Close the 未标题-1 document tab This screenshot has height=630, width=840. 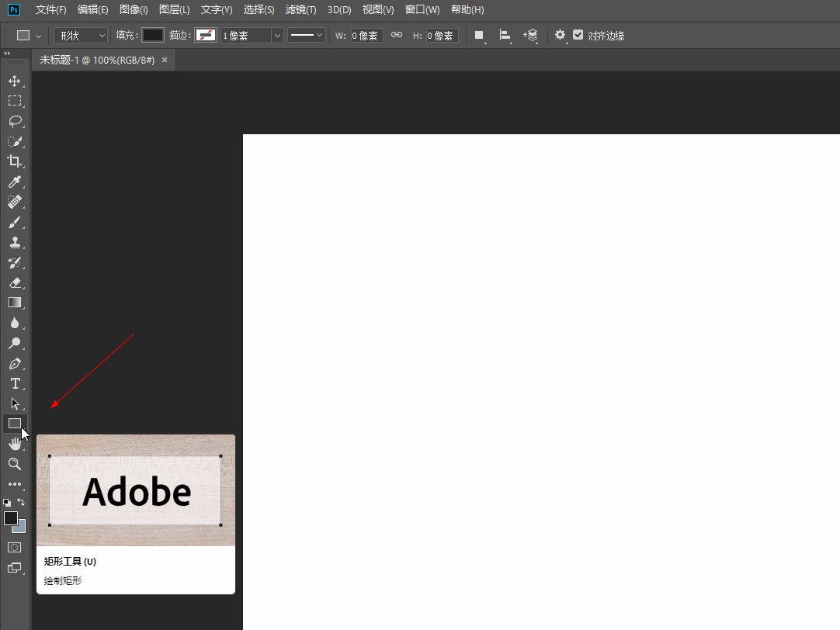165,60
